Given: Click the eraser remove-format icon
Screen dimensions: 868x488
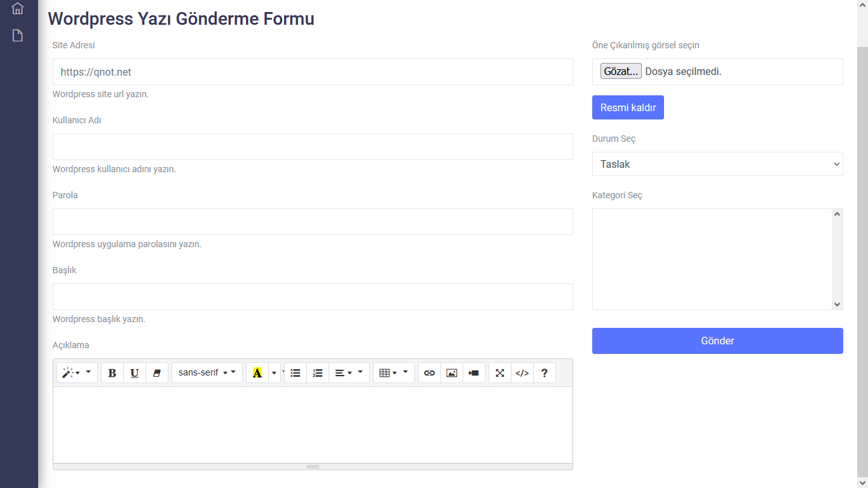Looking at the screenshot, I should click(x=157, y=373).
